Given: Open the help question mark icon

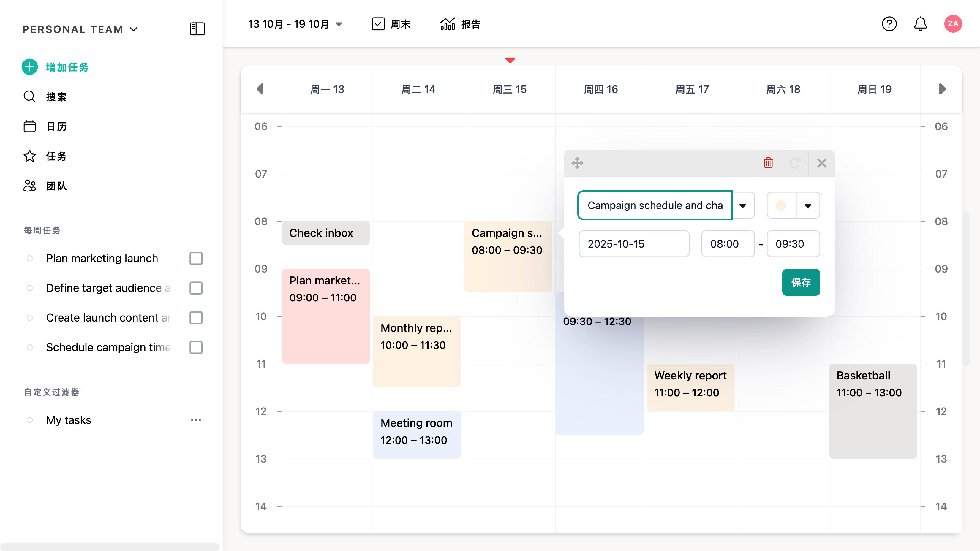Looking at the screenshot, I should (889, 24).
